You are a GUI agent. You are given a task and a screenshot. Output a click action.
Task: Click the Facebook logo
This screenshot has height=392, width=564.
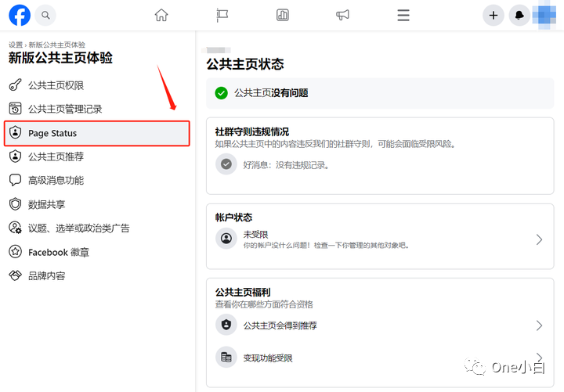pos(20,15)
